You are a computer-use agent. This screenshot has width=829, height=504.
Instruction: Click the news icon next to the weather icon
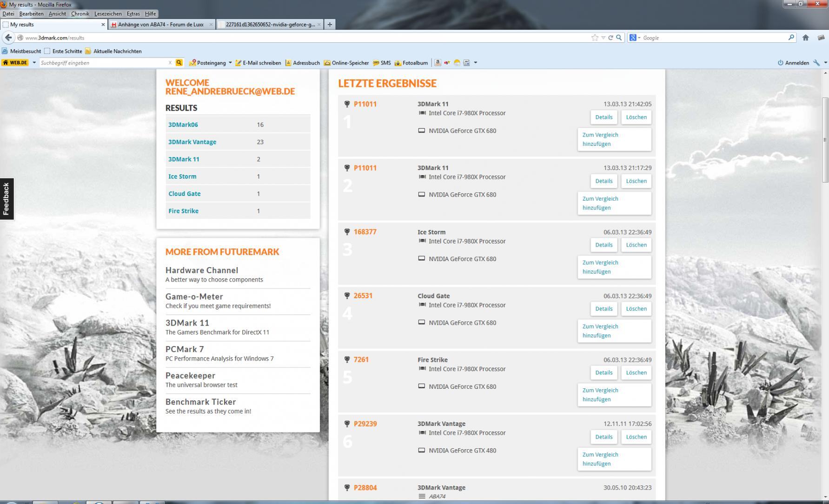(x=467, y=63)
